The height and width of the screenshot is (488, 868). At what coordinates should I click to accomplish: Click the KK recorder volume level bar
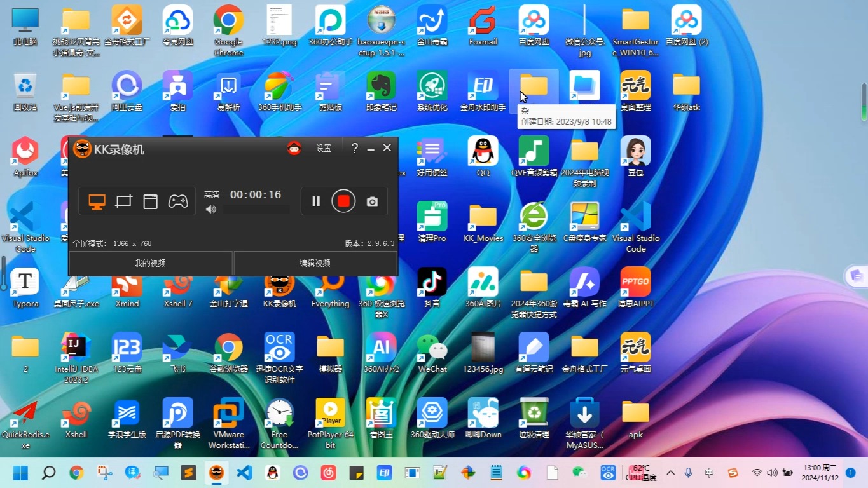click(256, 209)
